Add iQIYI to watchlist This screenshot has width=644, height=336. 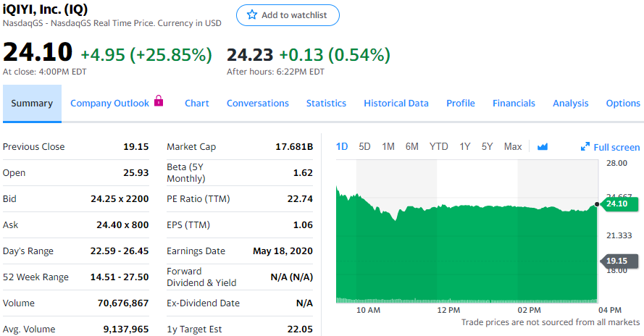[x=288, y=15]
